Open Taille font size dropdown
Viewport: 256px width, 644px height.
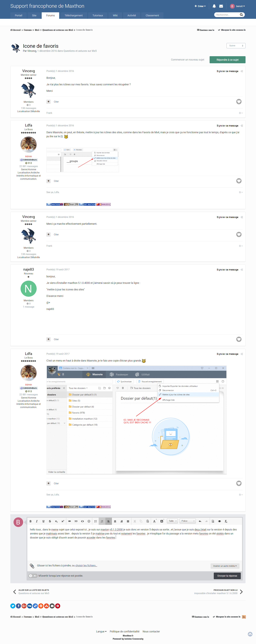(x=172, y=521)
